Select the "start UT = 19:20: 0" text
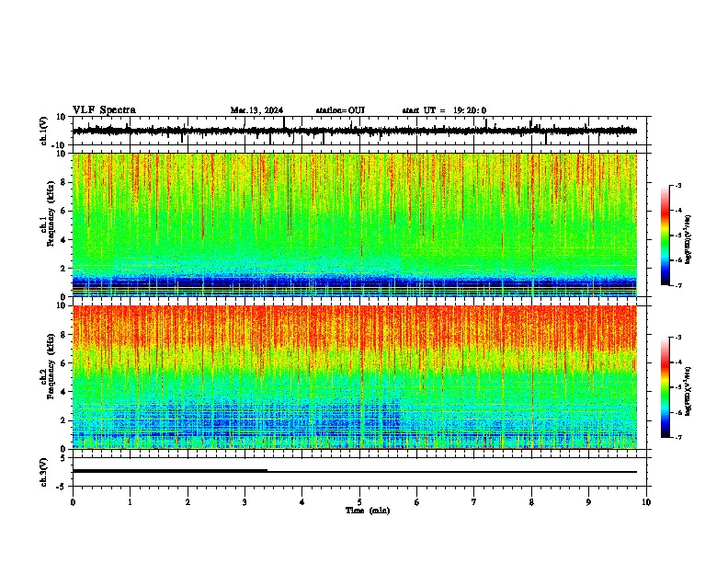728x563 pixels. (444, 110)
